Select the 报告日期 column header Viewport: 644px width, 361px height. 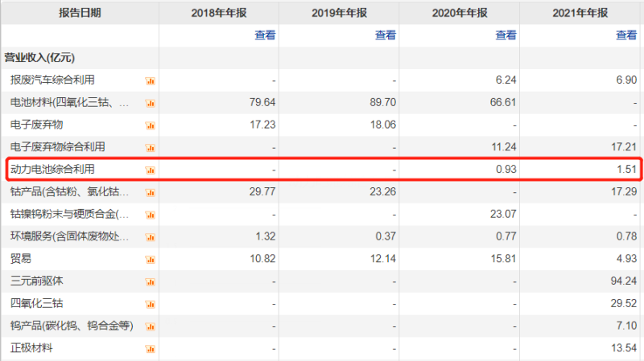click(x=80, y=13)
